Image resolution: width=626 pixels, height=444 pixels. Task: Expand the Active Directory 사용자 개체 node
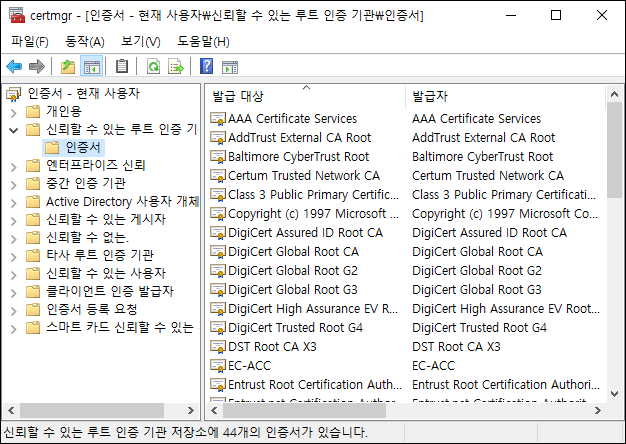(x=14, y=202)
